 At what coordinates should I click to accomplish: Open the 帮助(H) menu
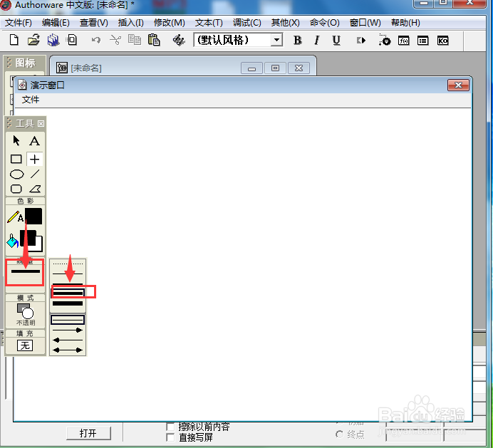405,23
